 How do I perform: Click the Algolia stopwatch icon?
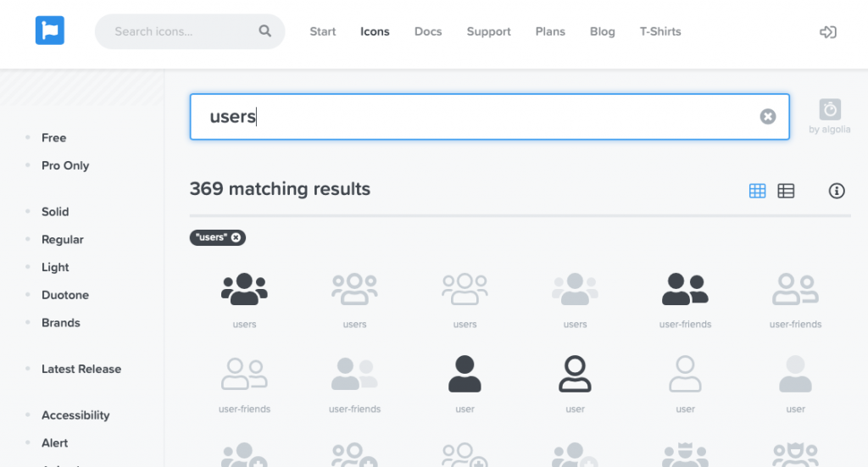(x=830, y=110)
